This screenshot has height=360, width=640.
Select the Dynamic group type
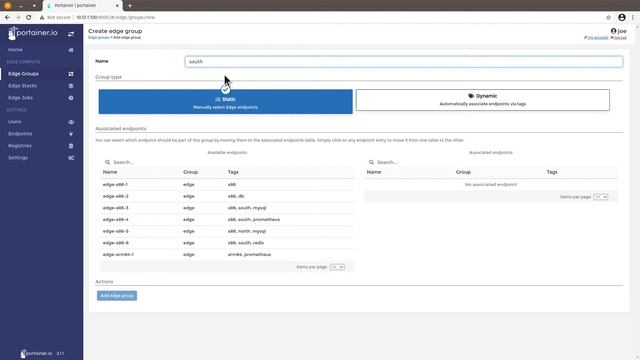click(482, 100)
